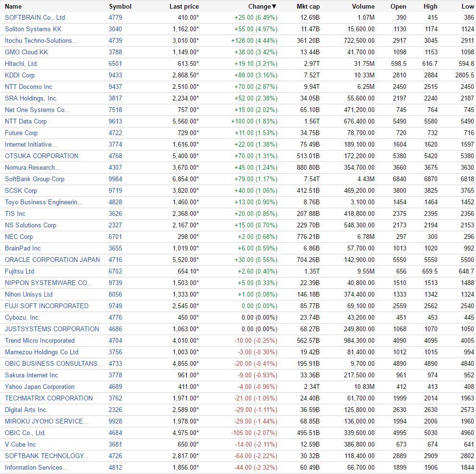Sort table by Last price header
This screenshot has width=476, height=474.
coord(184,6)
